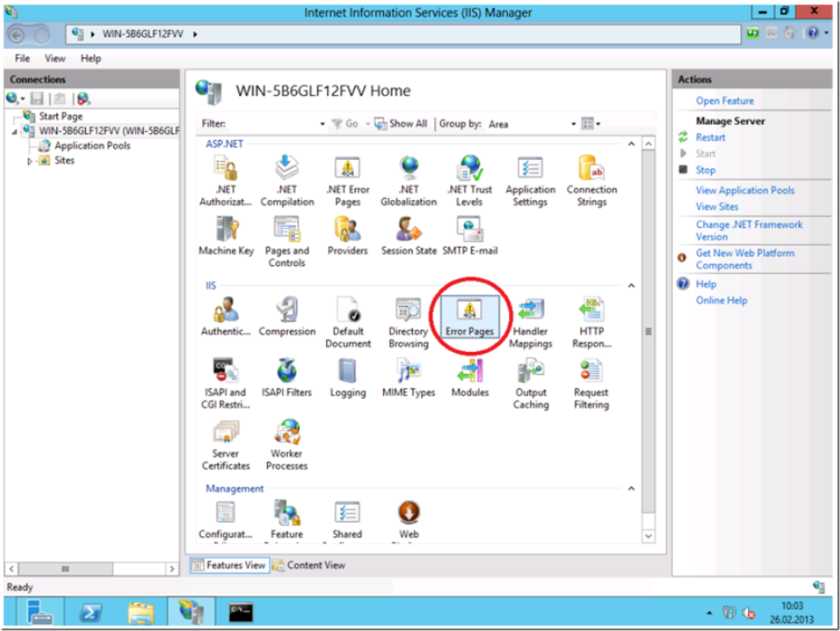Open Output Caching feature
The image size is (840, 631).
(x=530, y=384)
